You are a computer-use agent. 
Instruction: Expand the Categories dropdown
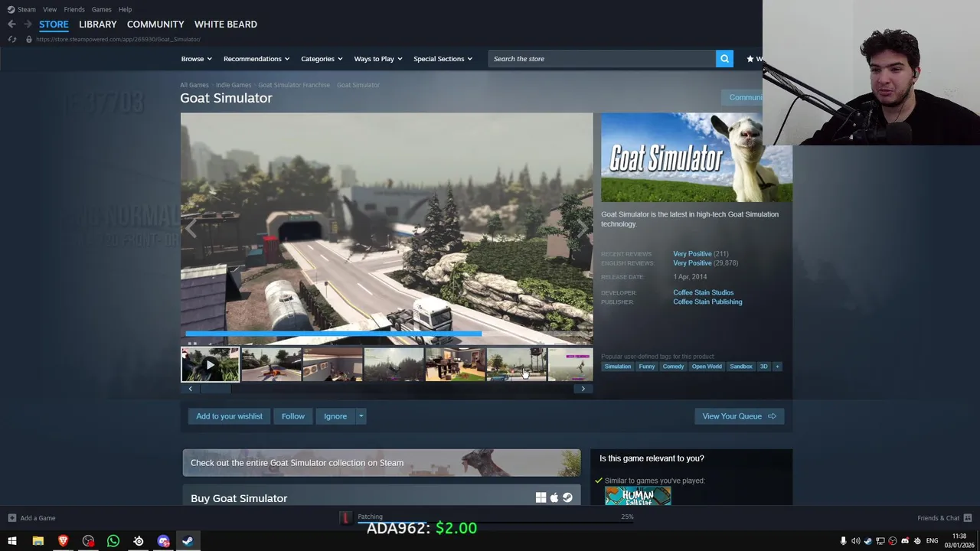(322, 59)
